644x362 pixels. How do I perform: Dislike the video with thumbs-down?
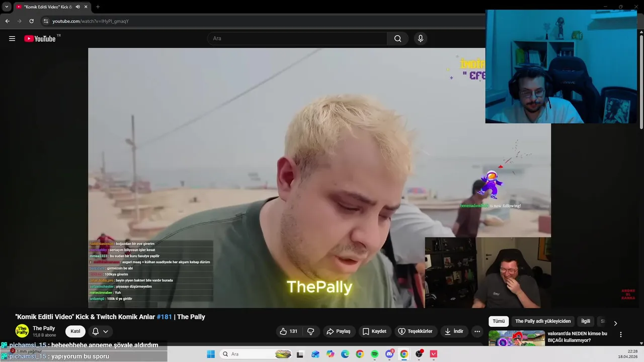tap(311, 331)
